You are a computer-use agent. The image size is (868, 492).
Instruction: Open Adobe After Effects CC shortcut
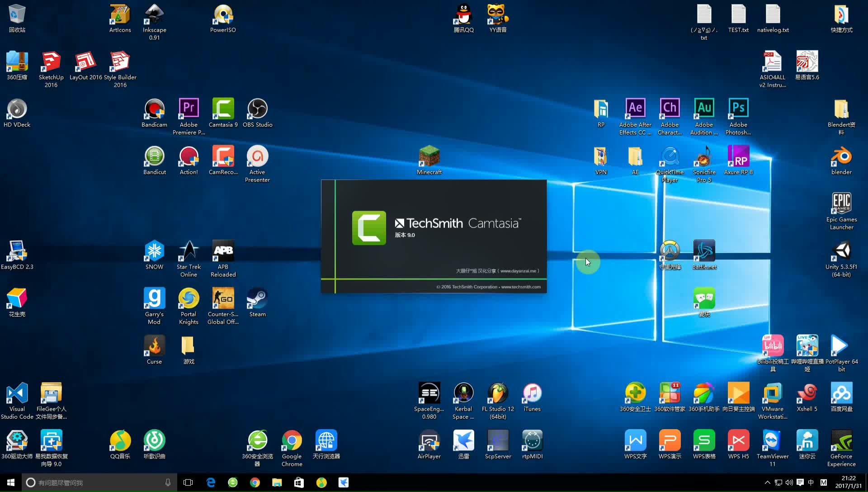tap(635, 117)
